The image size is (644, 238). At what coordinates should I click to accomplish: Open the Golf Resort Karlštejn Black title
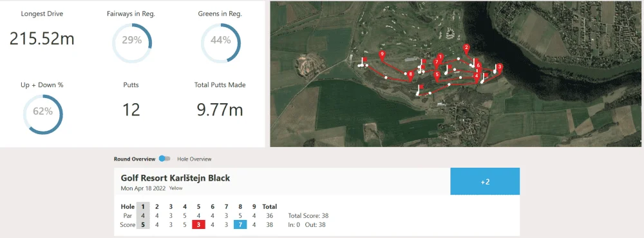coord(175,178)
